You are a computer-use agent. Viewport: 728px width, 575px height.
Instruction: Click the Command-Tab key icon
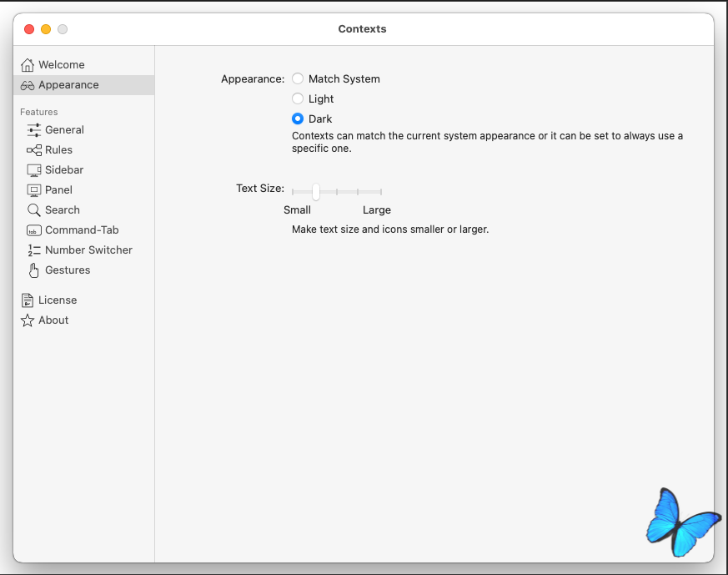click(34, 230)
